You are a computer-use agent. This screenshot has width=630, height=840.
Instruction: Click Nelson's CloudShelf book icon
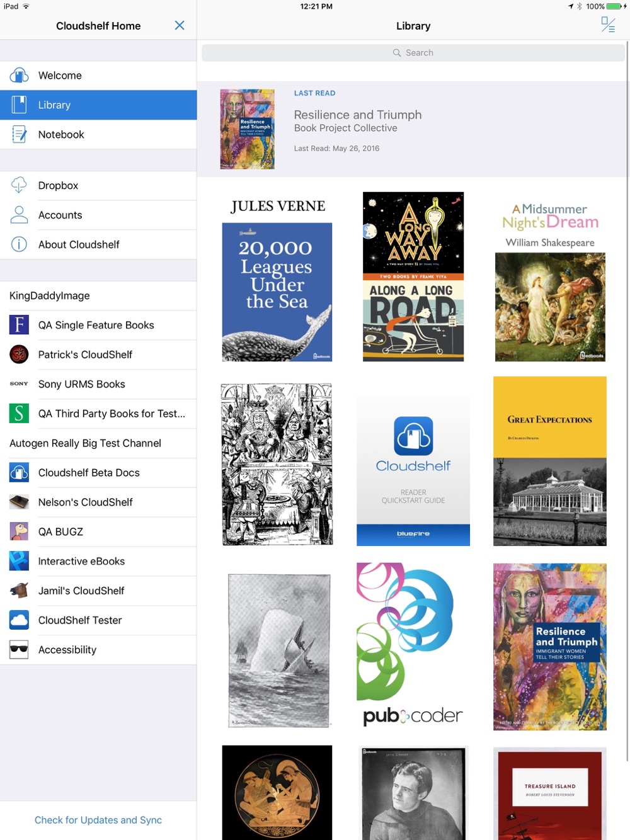19,502
